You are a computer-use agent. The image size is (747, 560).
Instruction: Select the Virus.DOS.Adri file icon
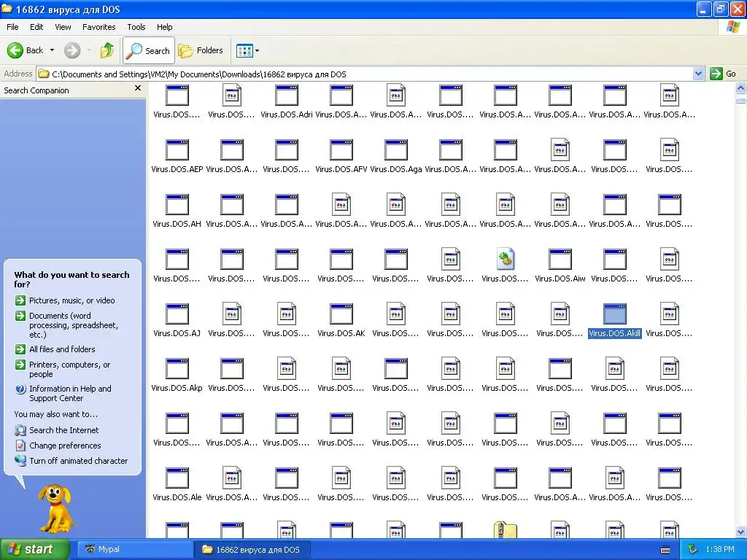pyautogui.click(x=286, y=96)
